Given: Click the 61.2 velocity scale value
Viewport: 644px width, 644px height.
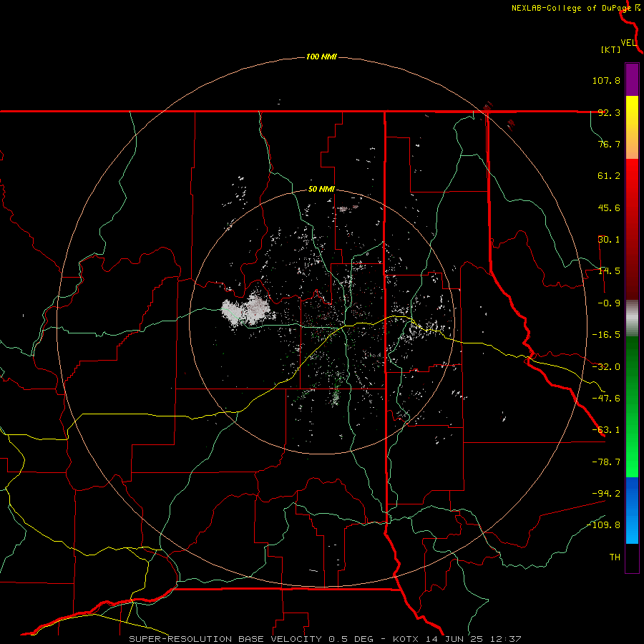Looking at the screenshot, I should point(609,176).
